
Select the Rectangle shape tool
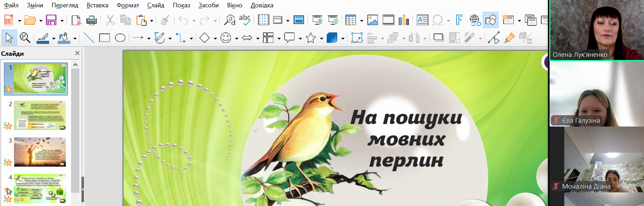click(x=104, y=38)
